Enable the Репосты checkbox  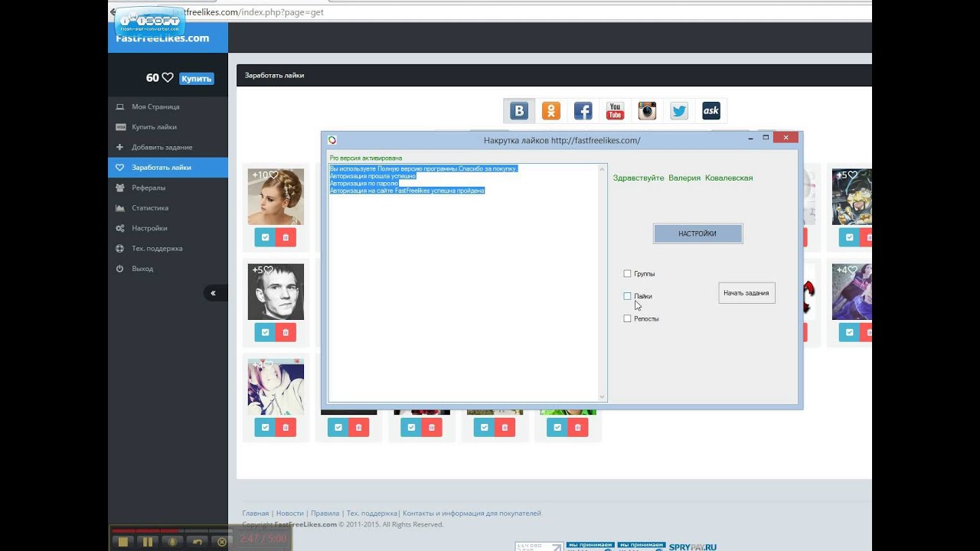click(x=627, y=318)
